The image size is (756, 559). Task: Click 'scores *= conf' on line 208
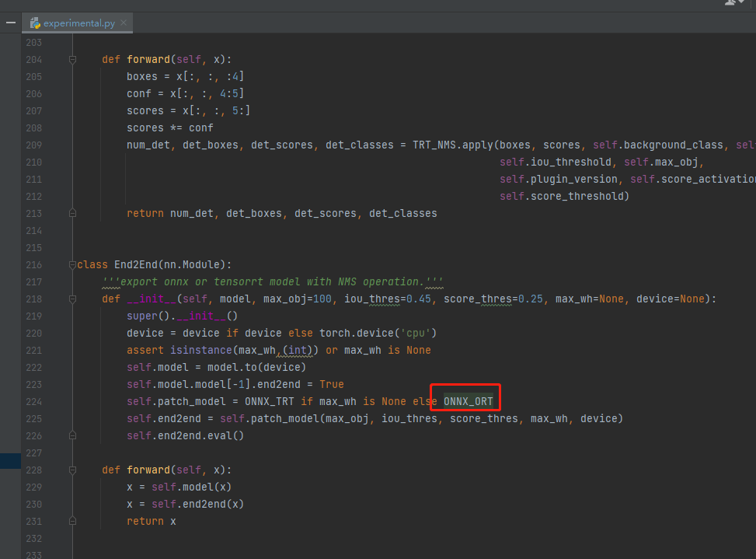pyautogui.click(x=169, y=128)
